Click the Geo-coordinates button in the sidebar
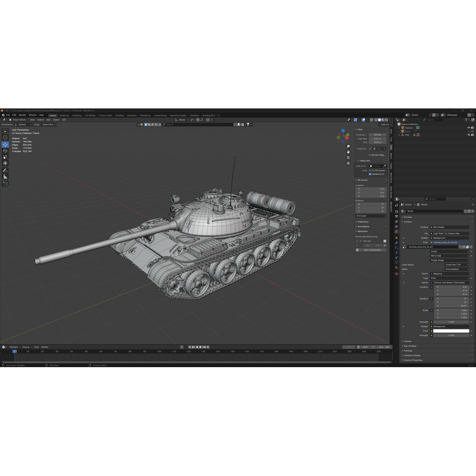Image resolution: width=476 pixels, height=476 pixels. pyautogui.click(x=372, y=250)
